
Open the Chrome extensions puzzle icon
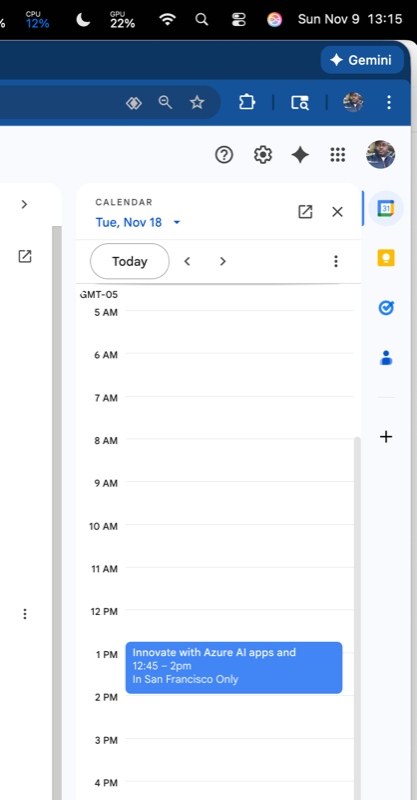(x=247, y=103)
